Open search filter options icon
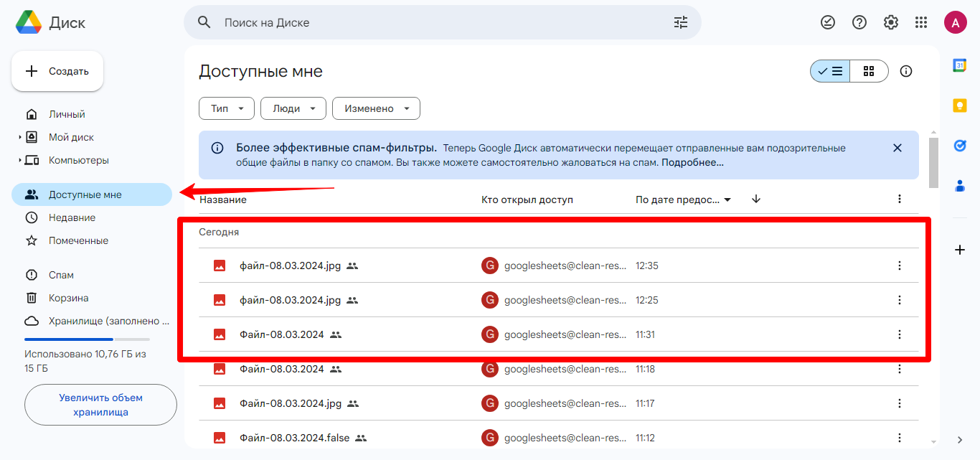980x460 pixels. pos(680,22)
